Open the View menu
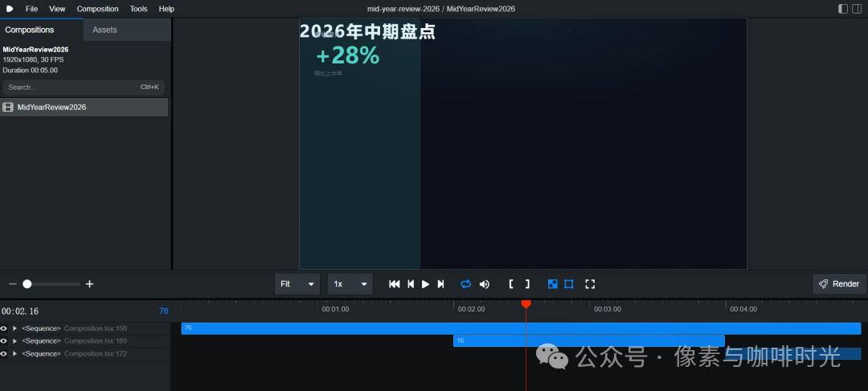Image resolution: width=868 pixels, height=391 pixels. tap(57, 9)
